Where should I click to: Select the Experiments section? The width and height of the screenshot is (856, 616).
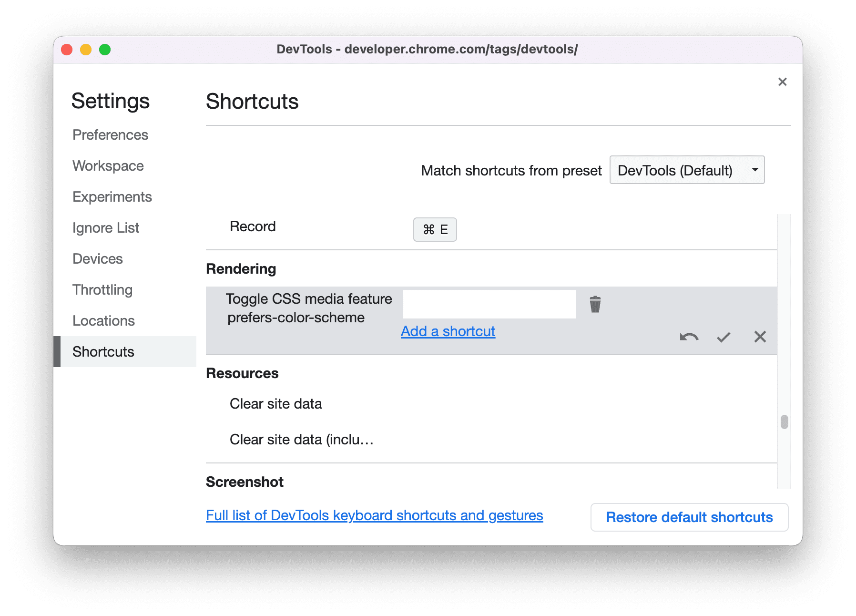(112, 196)
